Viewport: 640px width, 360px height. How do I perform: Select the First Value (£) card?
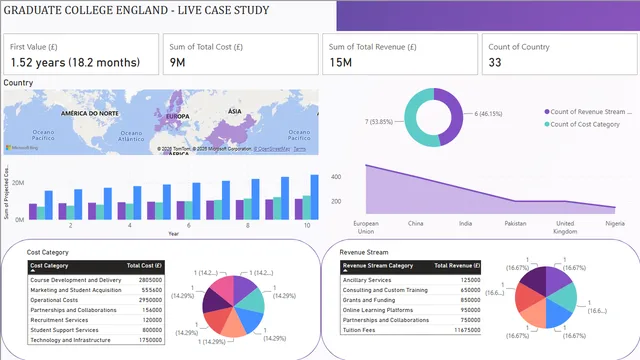click(81, 54)
